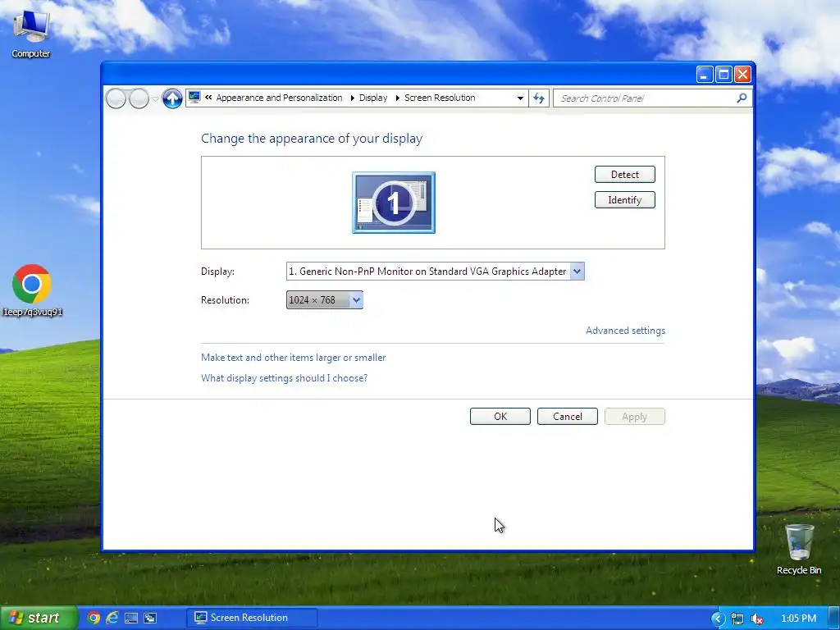The height and width of the screenshot is (630, 840).
Task: Click the taskbar clock 1:05 PM
Action: pyautogui.click(x=798, y=619)
